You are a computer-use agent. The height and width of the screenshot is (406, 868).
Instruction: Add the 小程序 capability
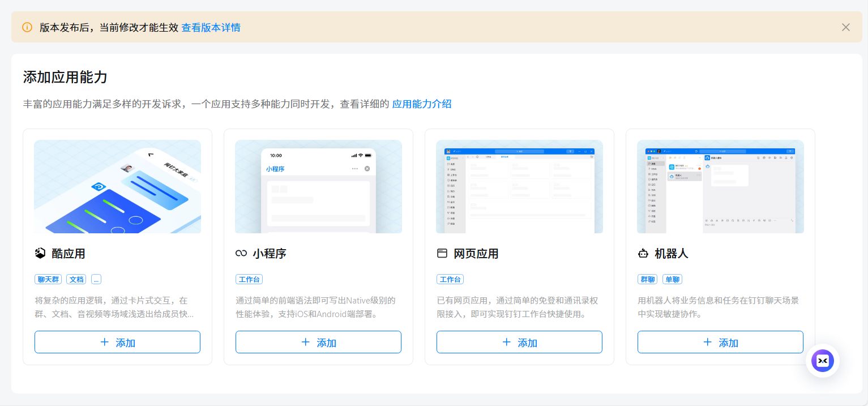(318, 342)
